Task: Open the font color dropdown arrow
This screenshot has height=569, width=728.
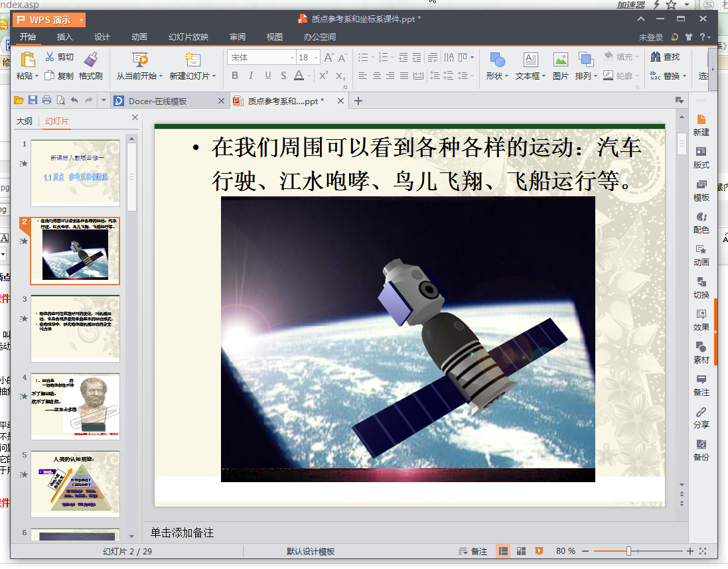Action: click(x=309, y=76)
